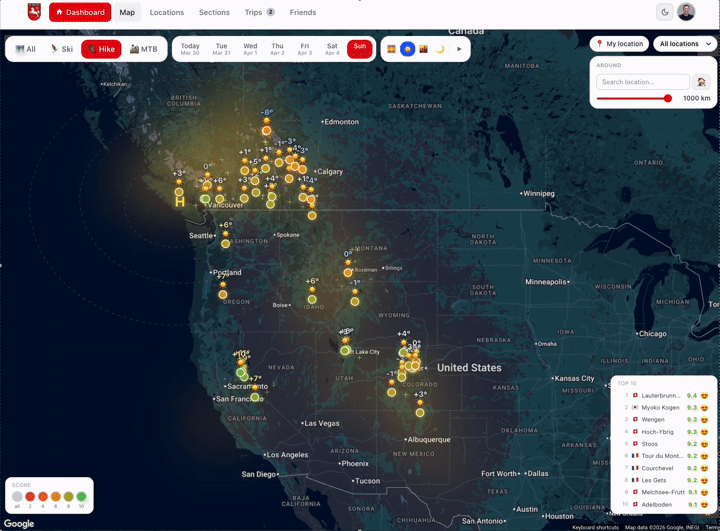
Task: Toggle dark mode with the moon icon
Action: (x=665, y=12)
